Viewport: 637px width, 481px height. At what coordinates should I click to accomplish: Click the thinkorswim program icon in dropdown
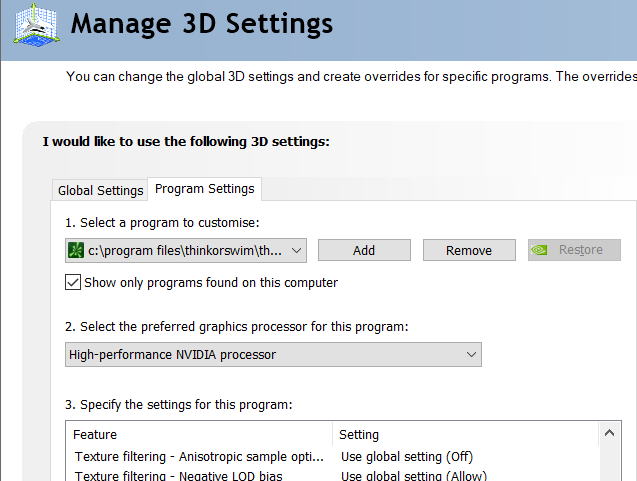(x=76, y=250)
